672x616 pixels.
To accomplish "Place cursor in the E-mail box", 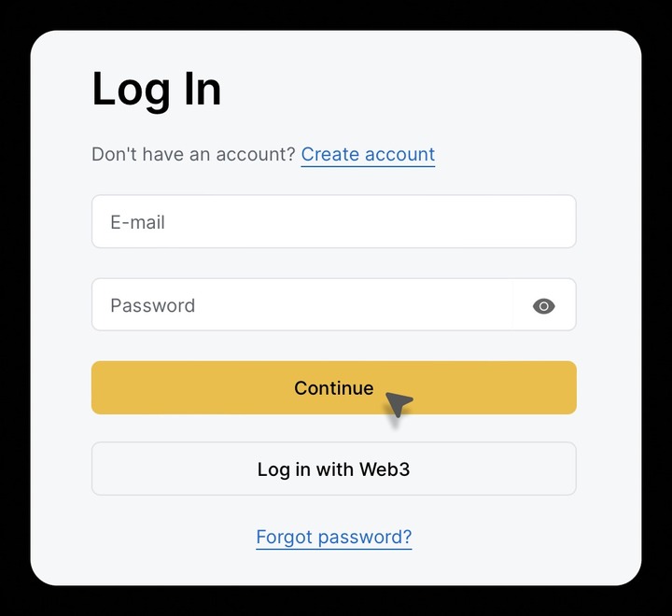I will tap(334, 221).
